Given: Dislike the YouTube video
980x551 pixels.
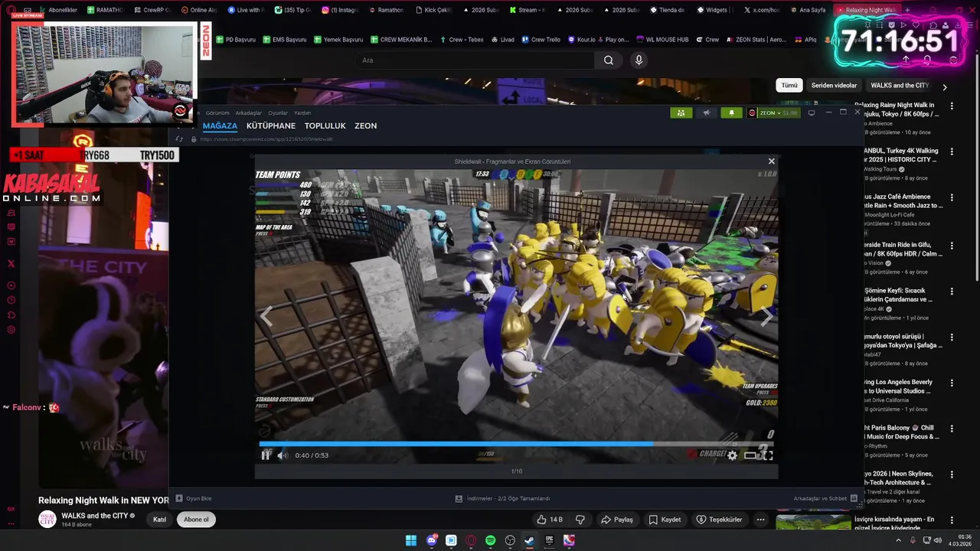Looking at the screenshot, I should 580,520.
